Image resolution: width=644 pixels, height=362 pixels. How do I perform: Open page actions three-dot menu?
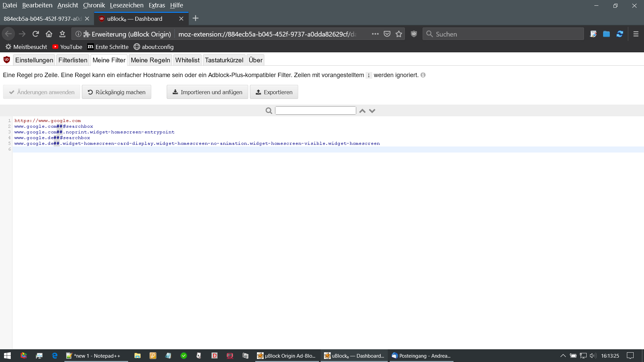(375, 34)
